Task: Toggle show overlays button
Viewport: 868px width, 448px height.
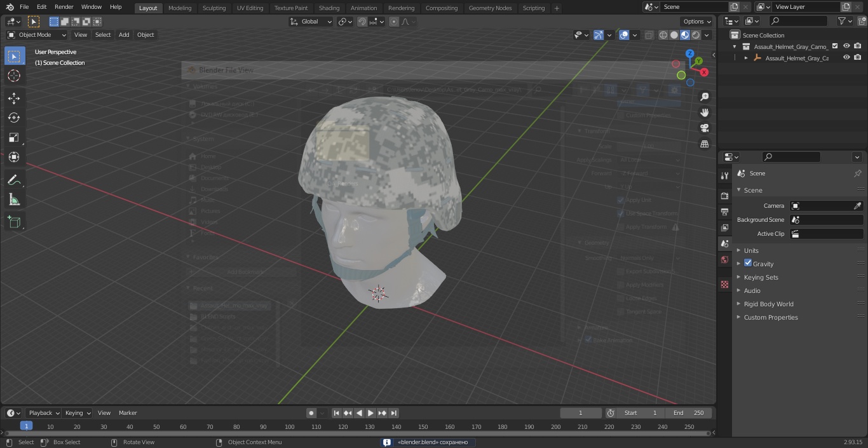Action: (624, 35)
